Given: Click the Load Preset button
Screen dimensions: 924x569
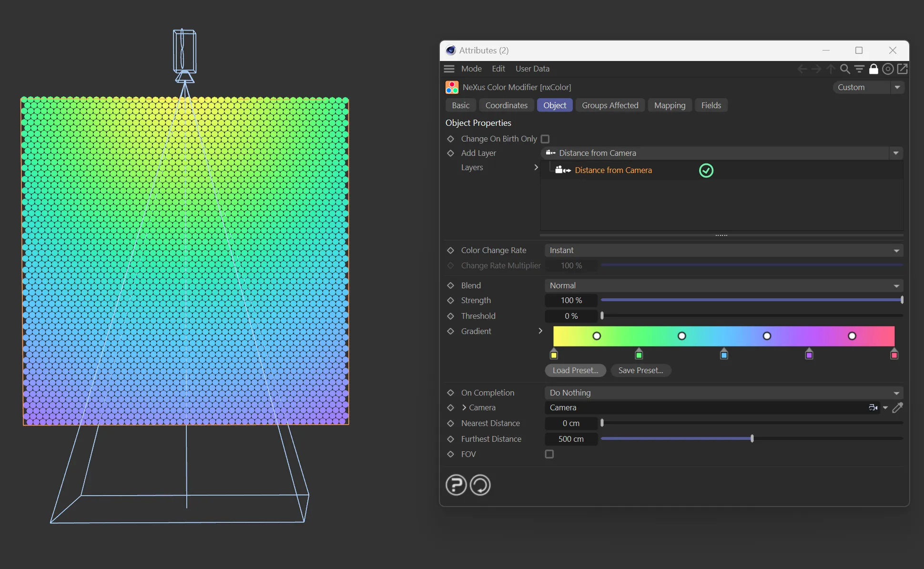Looking at the screenshot, I should tap(575, 370).
